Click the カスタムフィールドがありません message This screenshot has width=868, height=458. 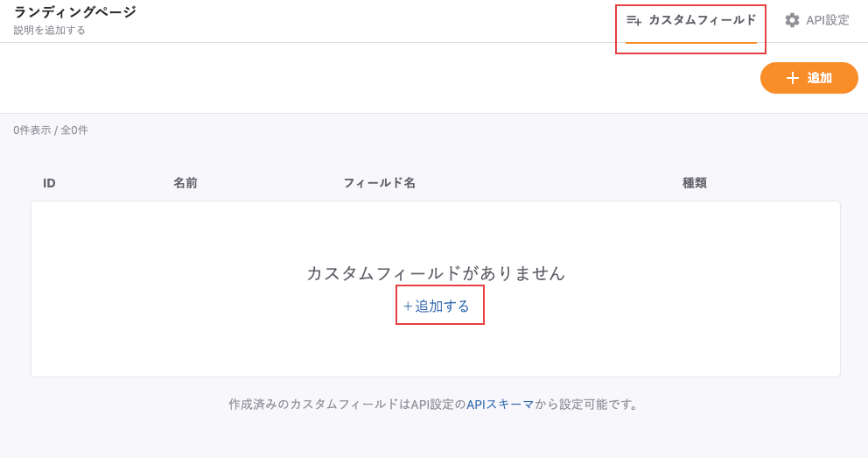tap(436, 273)
